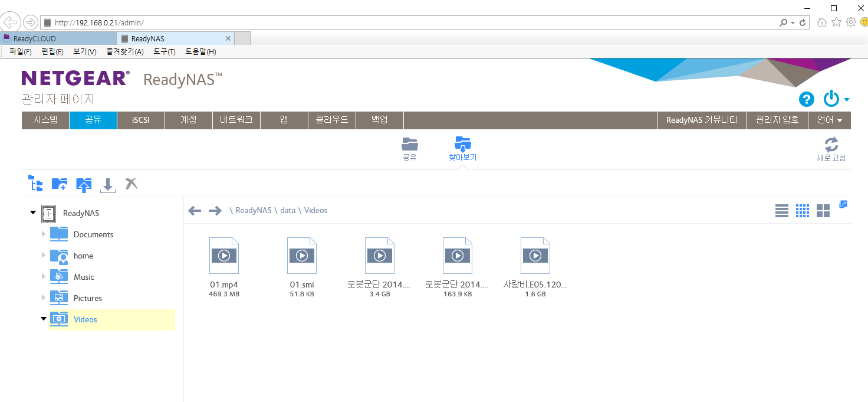Open the 백업 tab
This screenshot has height=402, width=868.
click(x=380, y=120)
